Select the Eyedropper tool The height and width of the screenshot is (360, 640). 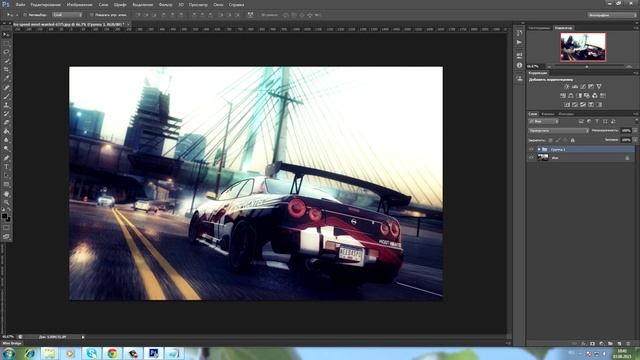click(6, 79)
